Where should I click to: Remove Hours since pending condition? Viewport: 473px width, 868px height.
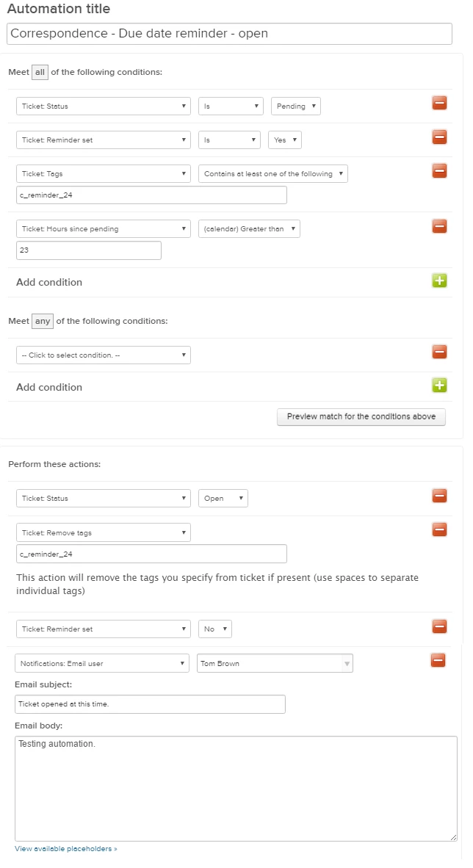click(x=439, y=226)
